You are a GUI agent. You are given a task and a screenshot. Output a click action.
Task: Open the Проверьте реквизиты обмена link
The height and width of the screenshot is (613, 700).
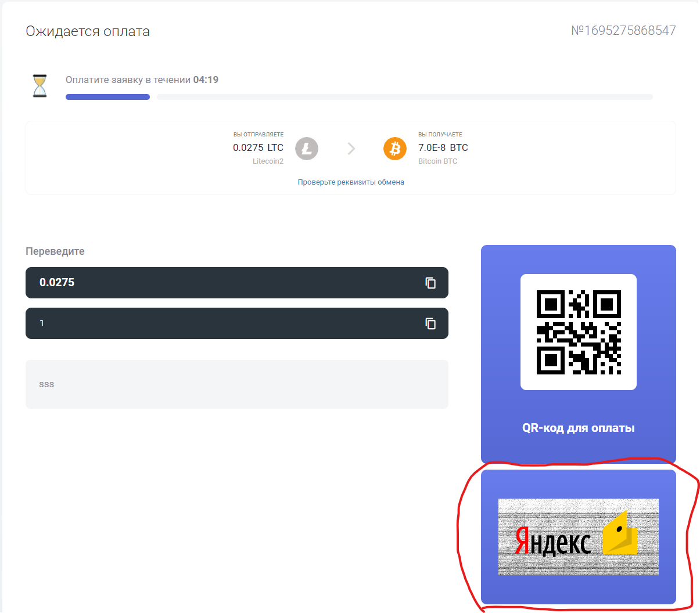click(x=351, y=182)
